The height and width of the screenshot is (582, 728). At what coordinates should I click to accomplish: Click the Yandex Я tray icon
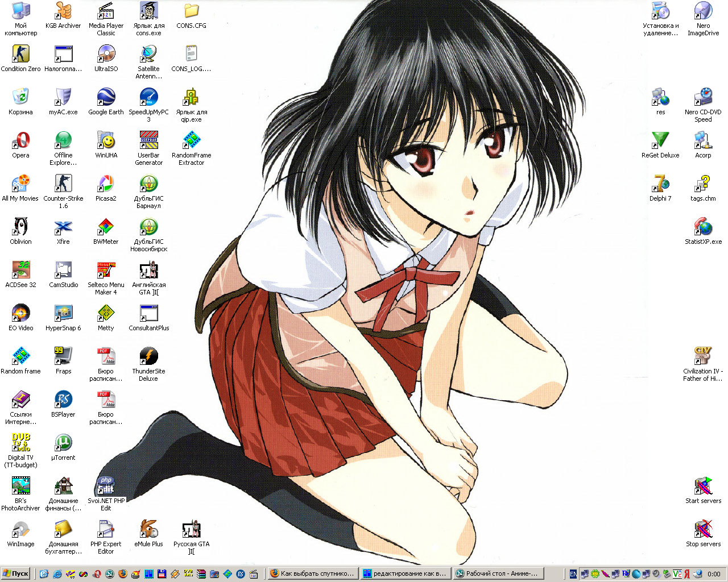point(687,573)
